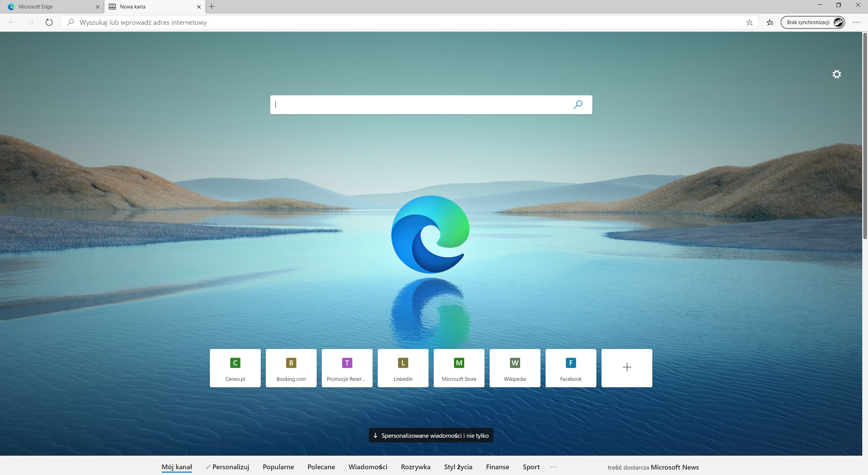868x475 pixels.
Task: Add a new quick link tile
Action: [x=627, y=368]
